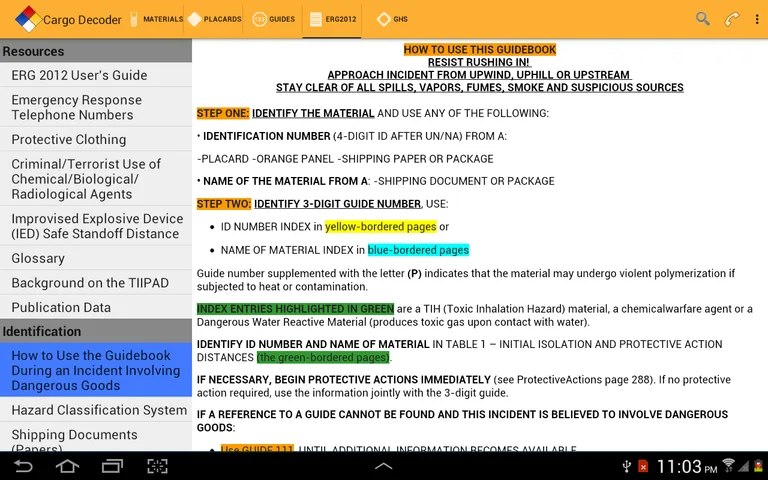
Task: Tap the red notification icon in status bar
Action: click(643, 466)
